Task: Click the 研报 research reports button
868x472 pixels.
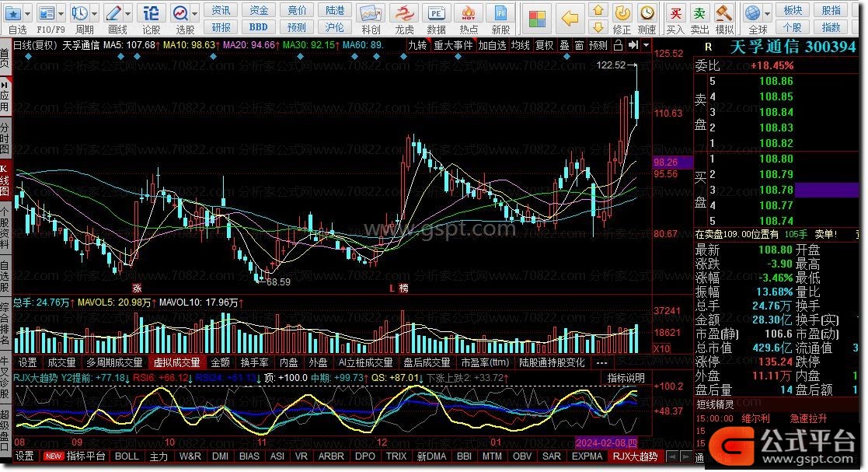Action: point(221,27)
